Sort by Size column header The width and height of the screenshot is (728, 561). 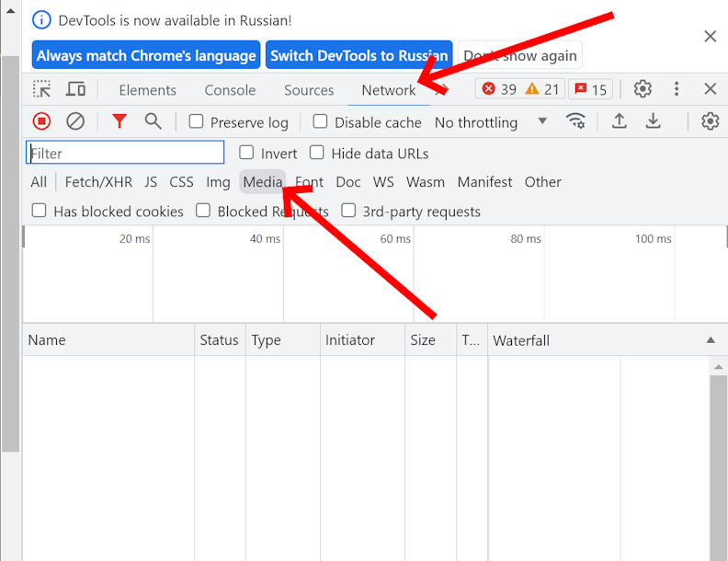(430, 340)
